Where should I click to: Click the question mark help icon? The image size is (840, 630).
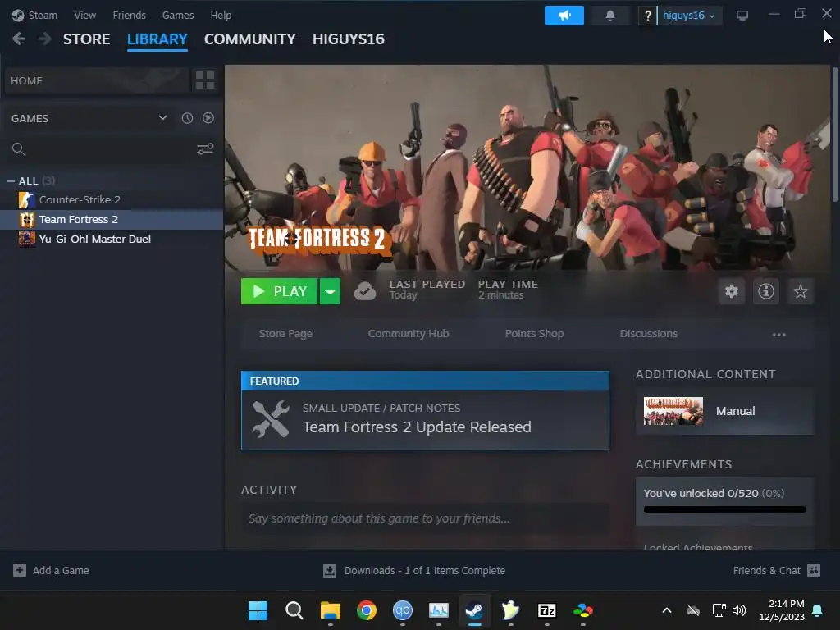pyautogui.click(x=648, y=16)
